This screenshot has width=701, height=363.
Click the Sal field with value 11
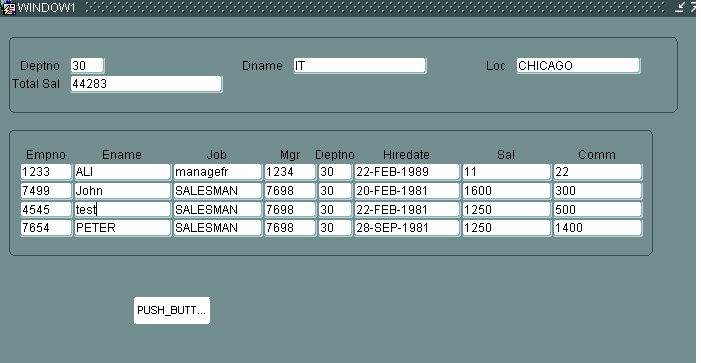tap(507, 172)
